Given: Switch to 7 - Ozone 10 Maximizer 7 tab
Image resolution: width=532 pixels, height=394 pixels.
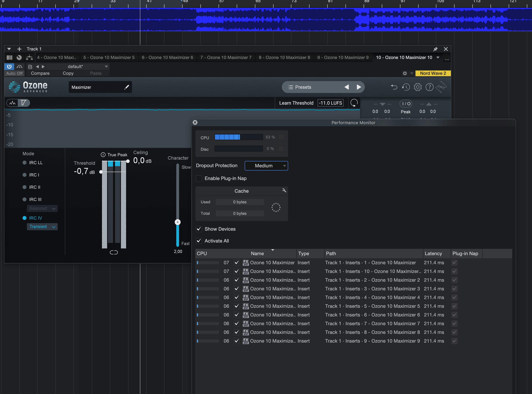Looking at the screenshot, I should [226, 58].
